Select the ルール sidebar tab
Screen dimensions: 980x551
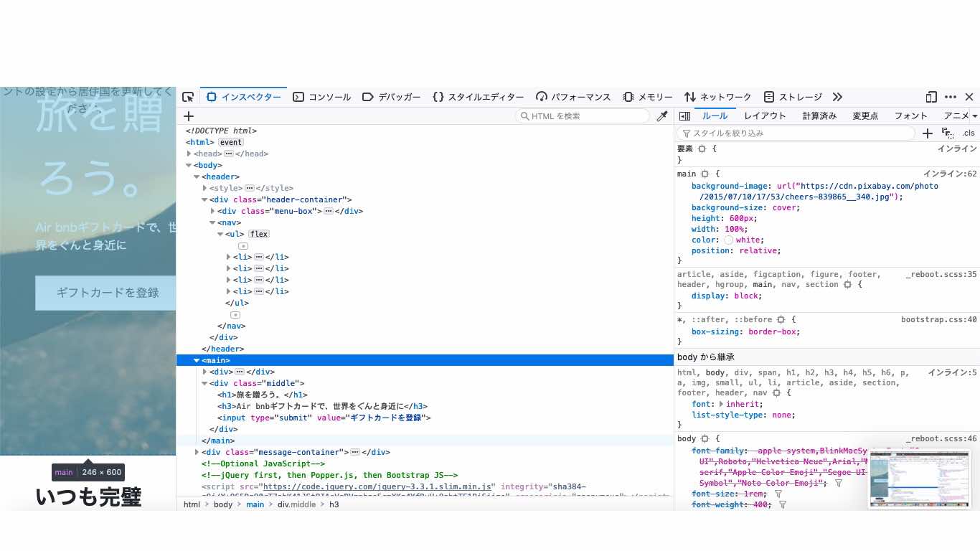point(715,116)
